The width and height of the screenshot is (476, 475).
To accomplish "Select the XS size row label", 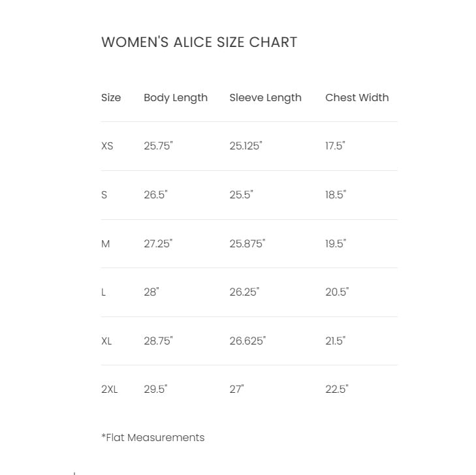I will 107,146.
